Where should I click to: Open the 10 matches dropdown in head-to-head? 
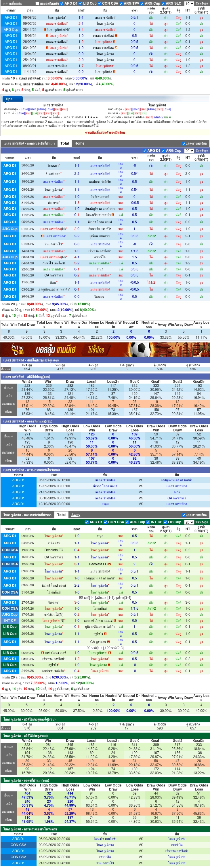pyautogui.click(x=189, y=3)
